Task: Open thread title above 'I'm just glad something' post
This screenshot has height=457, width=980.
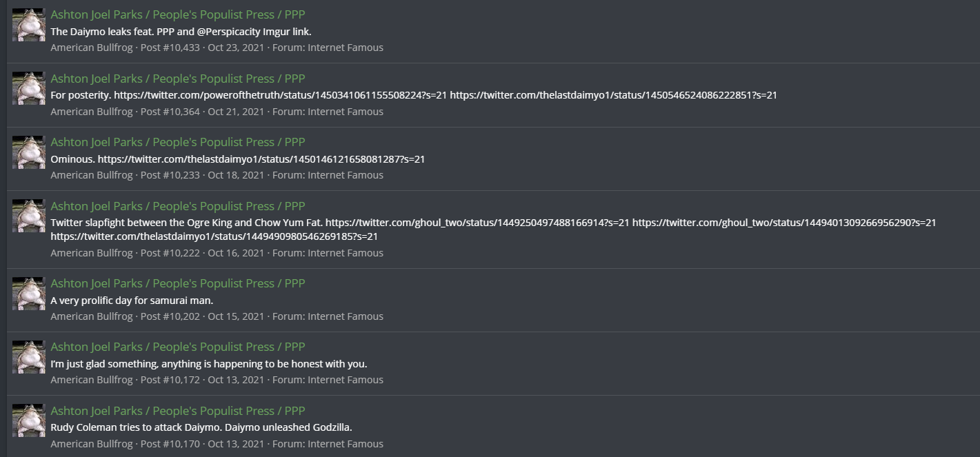Action: (x=178, y=347)
